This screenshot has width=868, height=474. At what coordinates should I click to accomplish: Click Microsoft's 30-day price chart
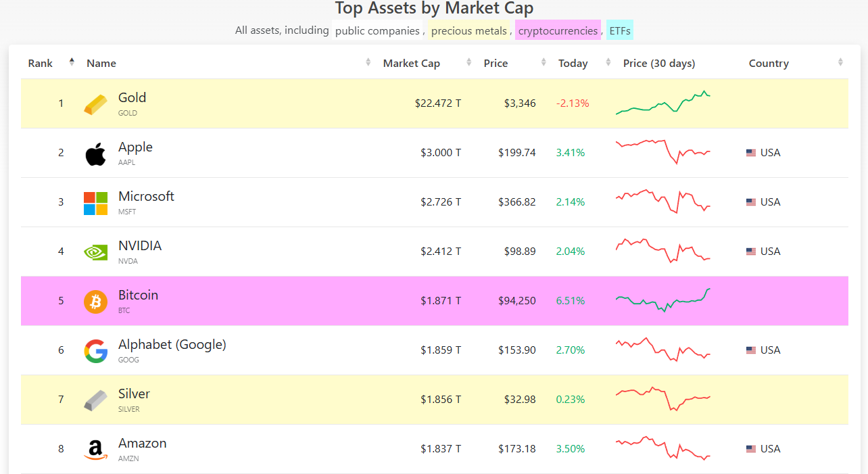click(x=663, y=202)
